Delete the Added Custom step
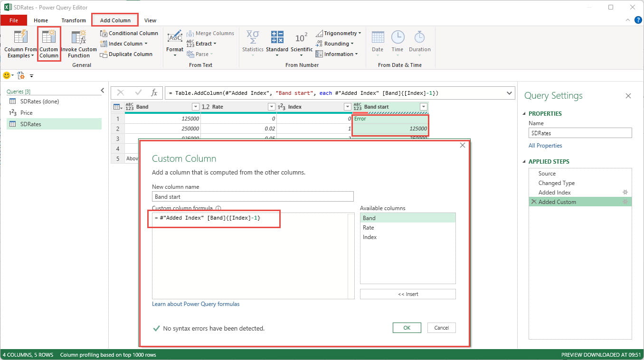This screenshot has height=360, width=644. click(x=533, y=202)
